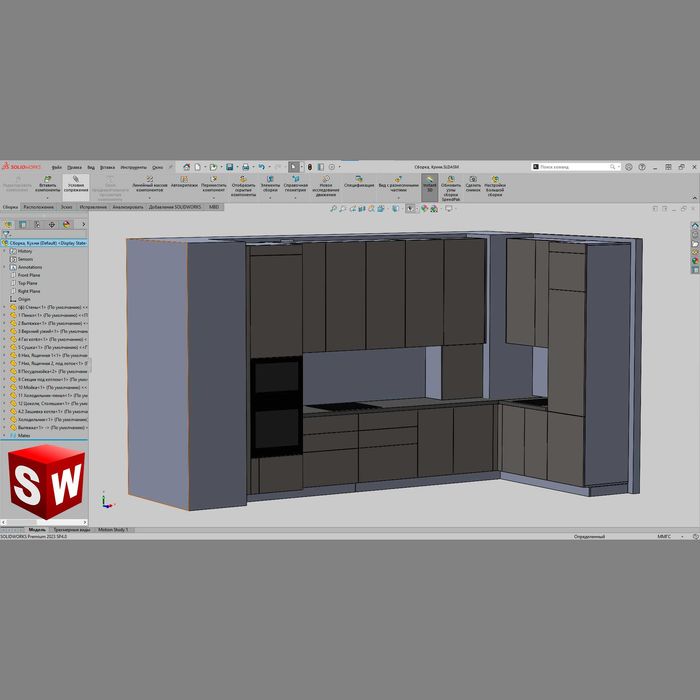Open ConfigurationManager tab icon
Viewport: 700px width, 700px height.
click(x=37, y=224)
